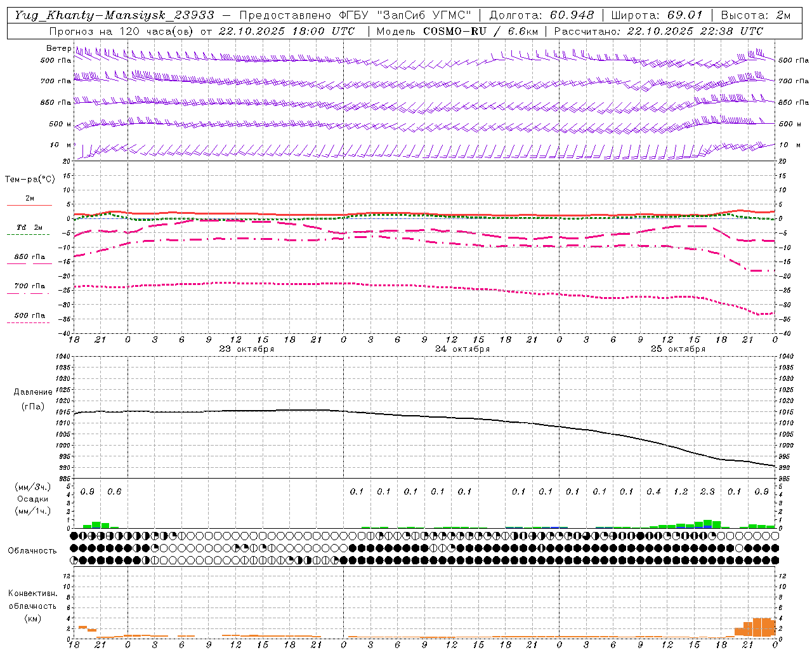Click the 24 октября date label
The height and width of the screenshot is (650, 812).
pos(462,349)
